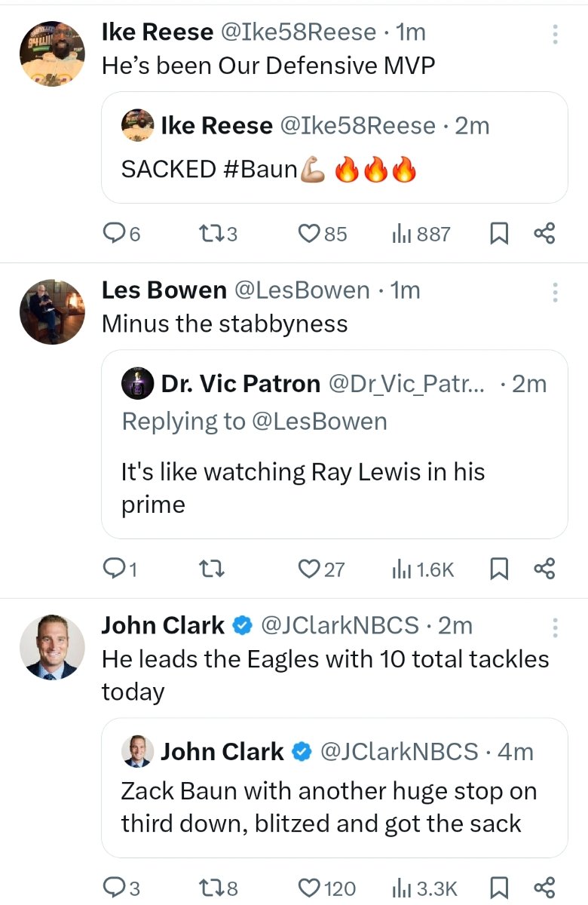Open more options for John Clark's tweet
The width and height of the screenshot is (588, 905).
click(555, 627)
